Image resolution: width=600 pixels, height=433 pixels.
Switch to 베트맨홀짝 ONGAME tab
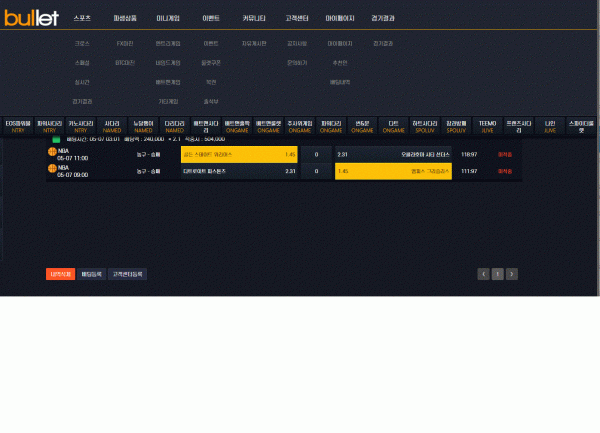click(237, 127)
